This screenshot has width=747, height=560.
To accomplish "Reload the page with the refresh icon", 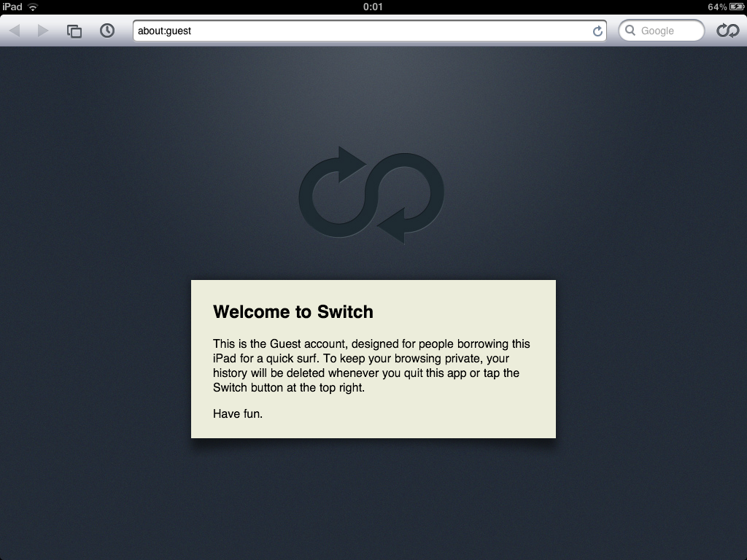I will click(597, 31).
